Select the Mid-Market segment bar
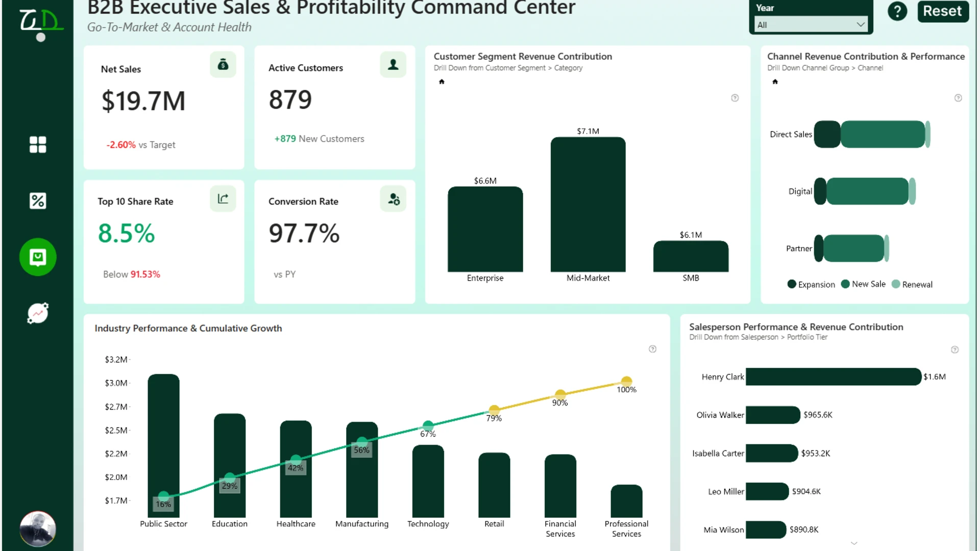 pyautogui.click(x=588, y=204)
